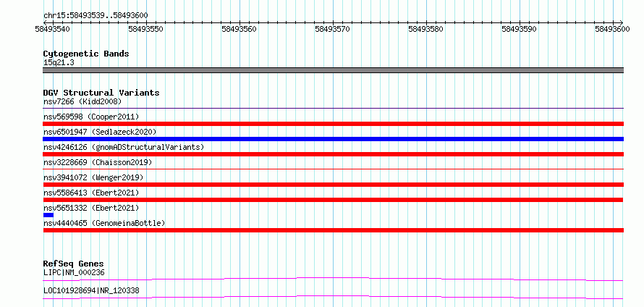Open variant nsv3941072 (Wenger2019)
Image resolution: width=644 pixels, height=307 pixels.
(93, 177)
